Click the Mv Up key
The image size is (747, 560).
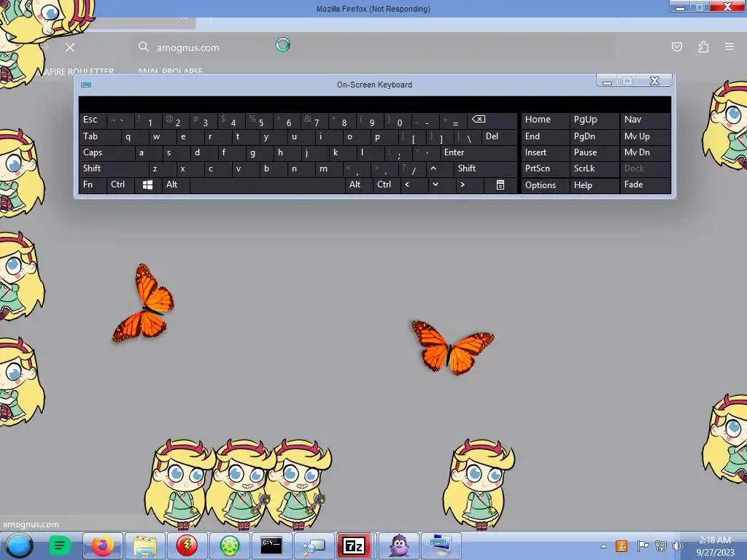[646, 136]
